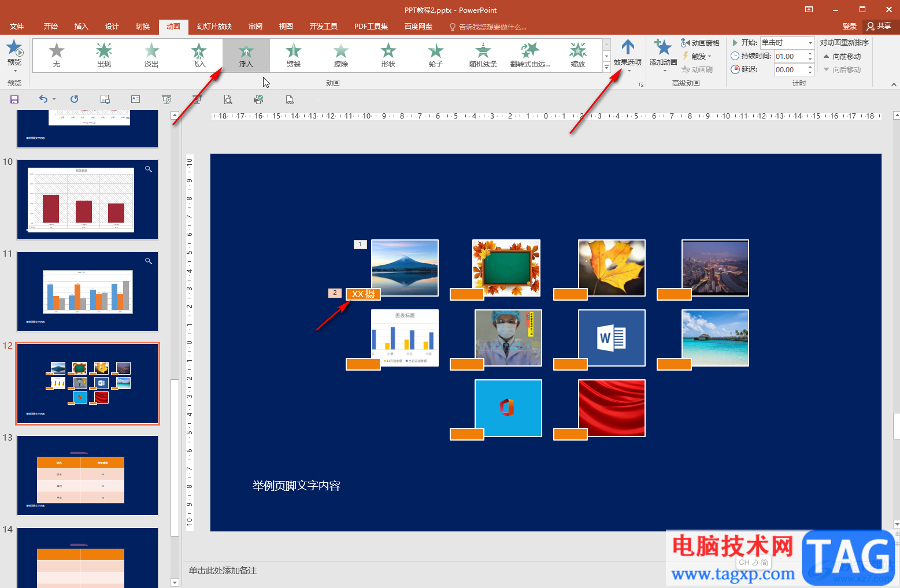Open the animation group dialog launcher
Image resolution: width=900 pixels, height=588 pixels.
click(x=641, y=85)
